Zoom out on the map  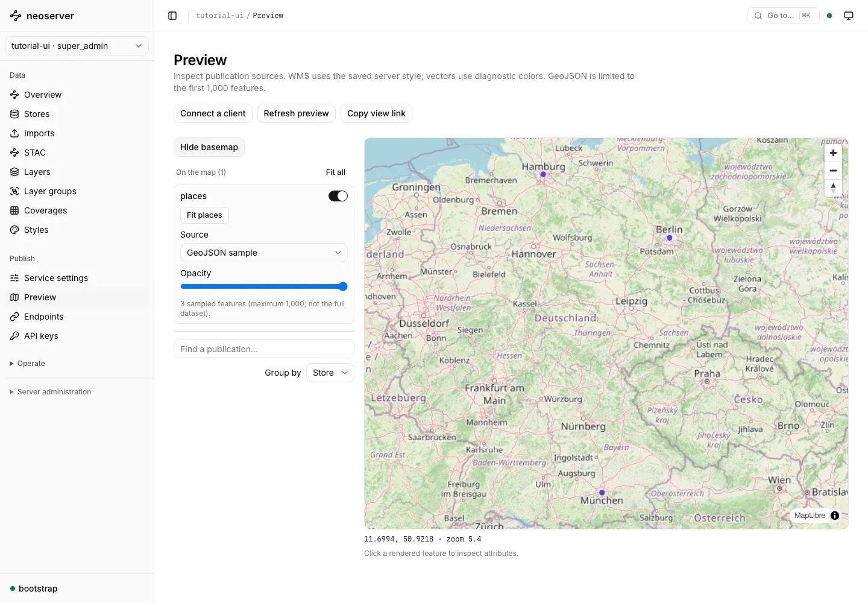click(833, 171)
